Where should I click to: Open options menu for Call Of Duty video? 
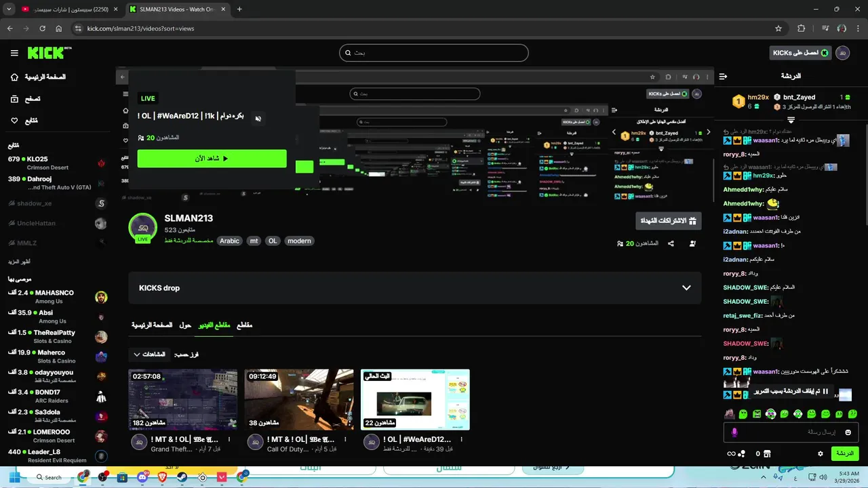pyautogui.click(x=344, y=440)
